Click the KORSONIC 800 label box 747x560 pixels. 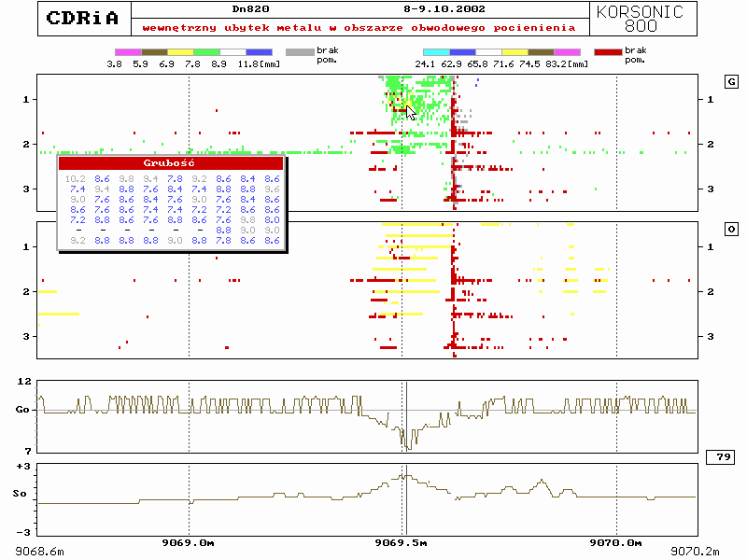[x=643, y=19]
